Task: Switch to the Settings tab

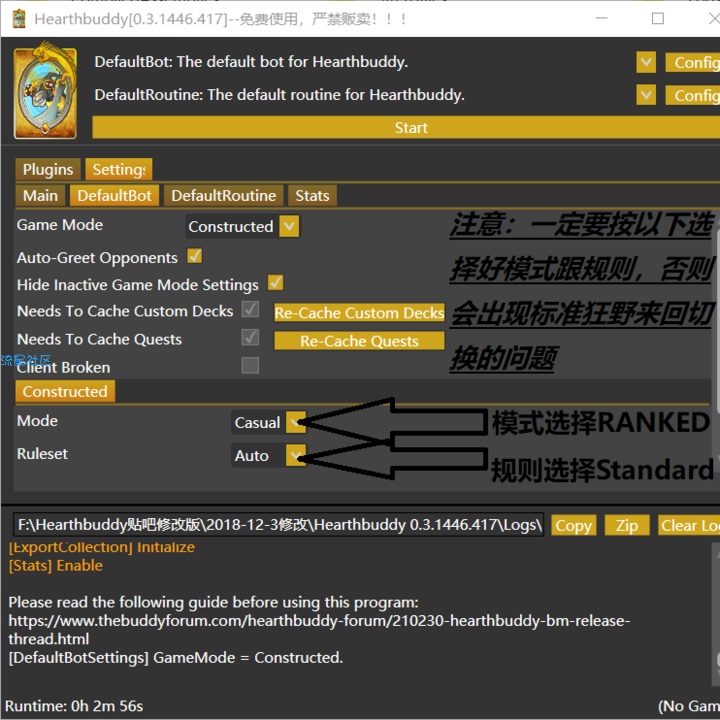Action: [119, 169]
